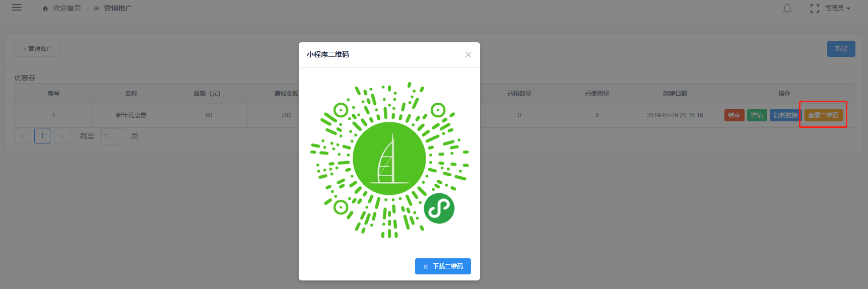The width and height of the screenshot is (868, 289).
Task: Click the 已使用量 column header
Action: pos(597,94)
